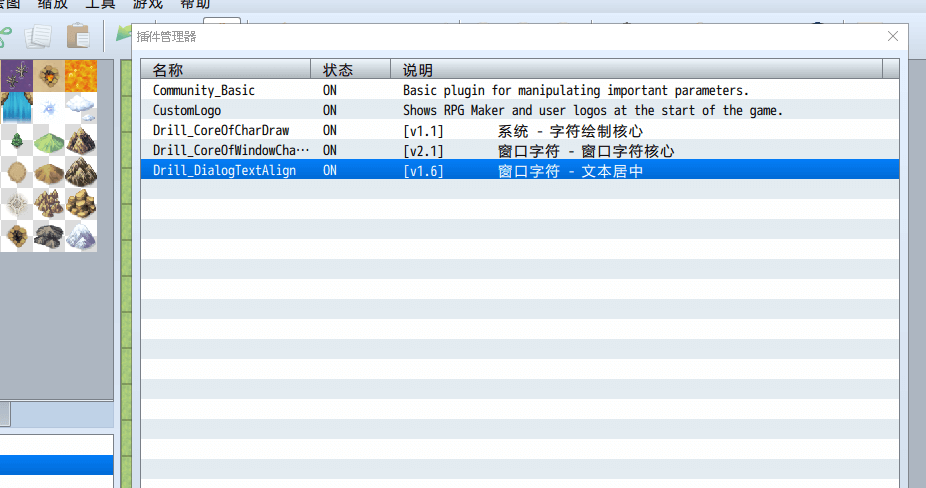The width and height of the screenshot is (926, 488).
Task: Select the CustomLogo plugin entry
Action: (x=187, y=110)
